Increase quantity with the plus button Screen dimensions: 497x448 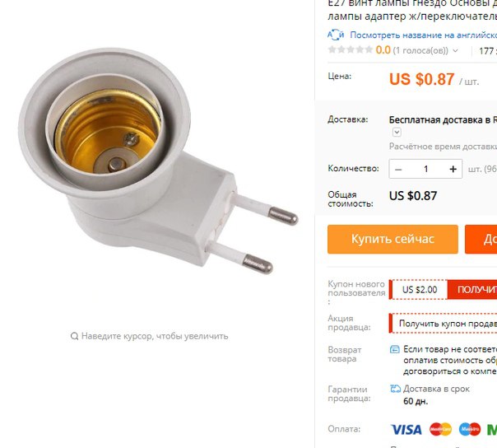click(453, 169)
